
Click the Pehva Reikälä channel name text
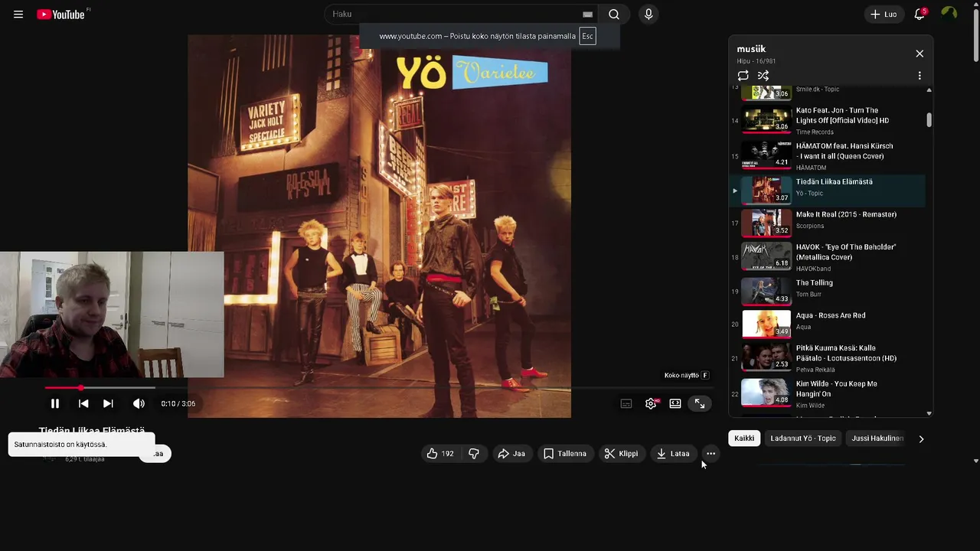(815, 370)
